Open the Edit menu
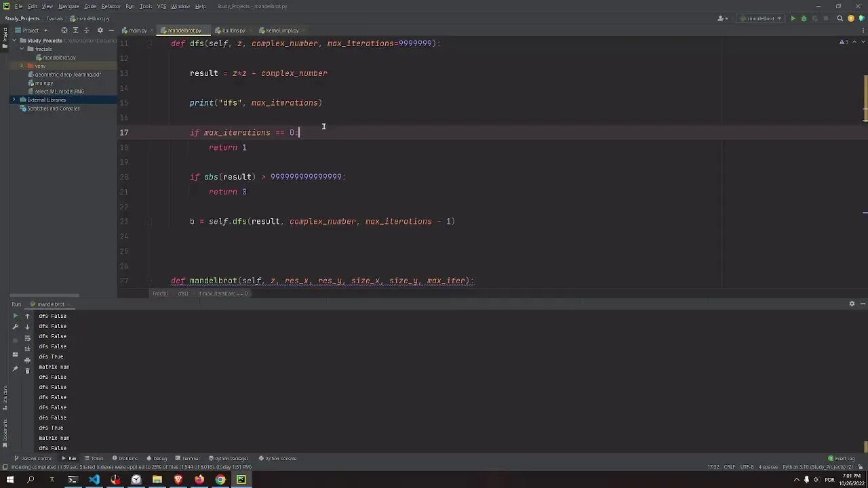Image resolution: width=868 pixels, height=488 pixels. (33, 6)
